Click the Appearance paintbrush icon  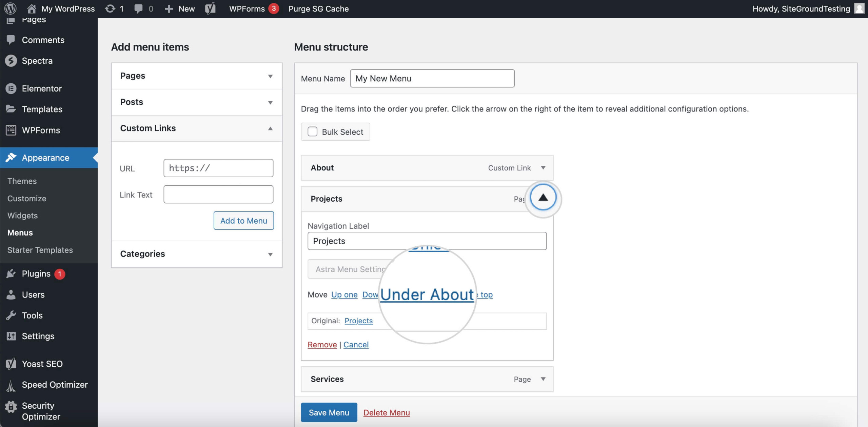click(x=11, y=158)
